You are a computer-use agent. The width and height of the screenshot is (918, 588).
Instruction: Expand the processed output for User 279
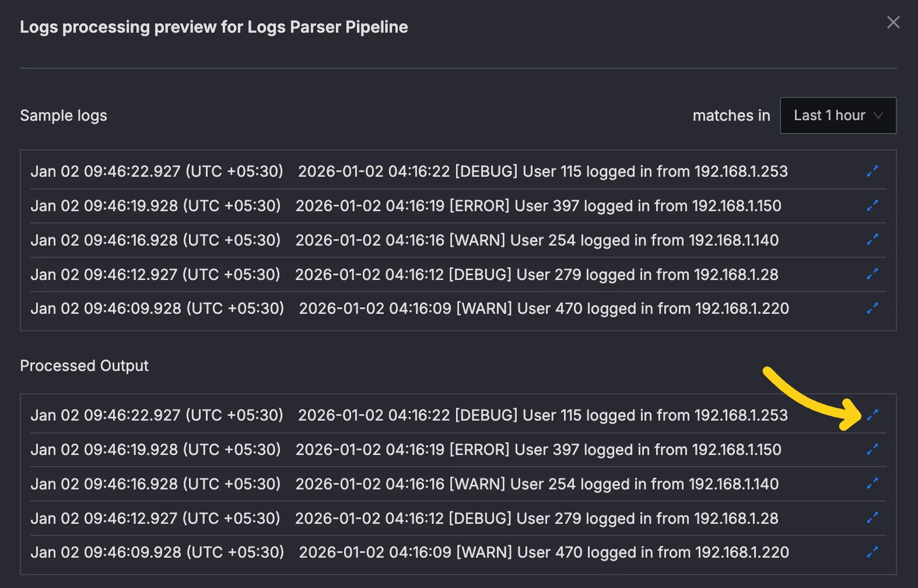[873, 518]
